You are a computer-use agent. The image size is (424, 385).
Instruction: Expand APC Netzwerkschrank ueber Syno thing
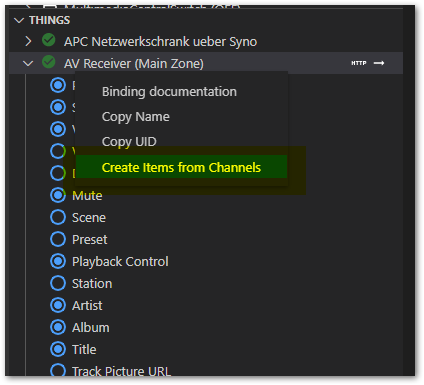tap(28, 41)
